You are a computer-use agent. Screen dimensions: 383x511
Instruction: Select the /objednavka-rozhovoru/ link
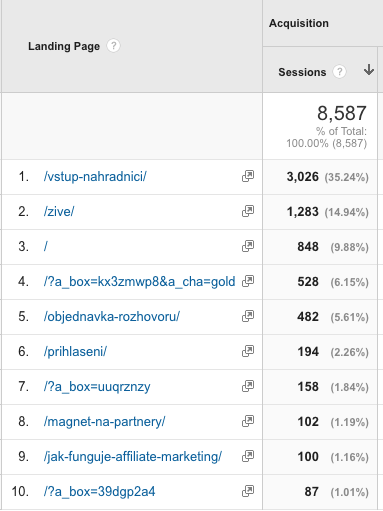click(112, 316)
